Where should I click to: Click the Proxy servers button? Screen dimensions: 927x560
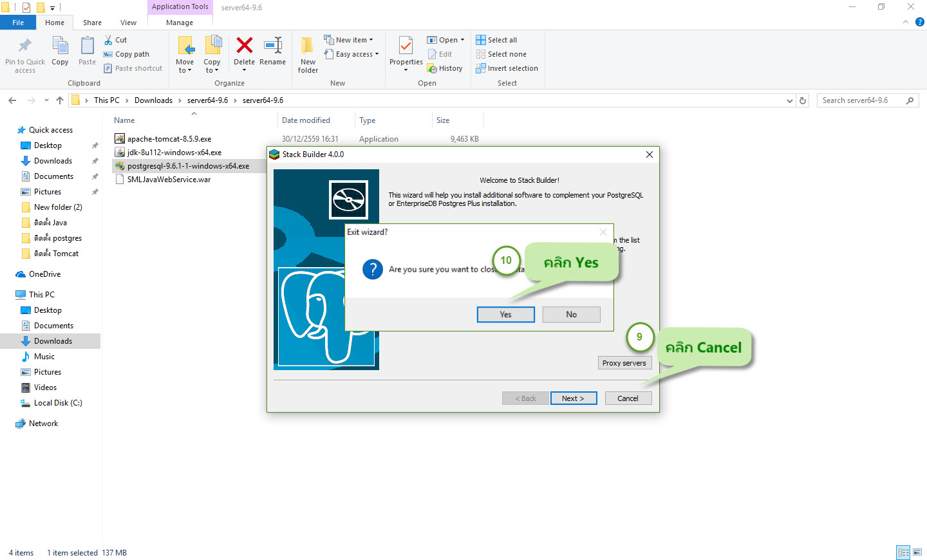624,363
